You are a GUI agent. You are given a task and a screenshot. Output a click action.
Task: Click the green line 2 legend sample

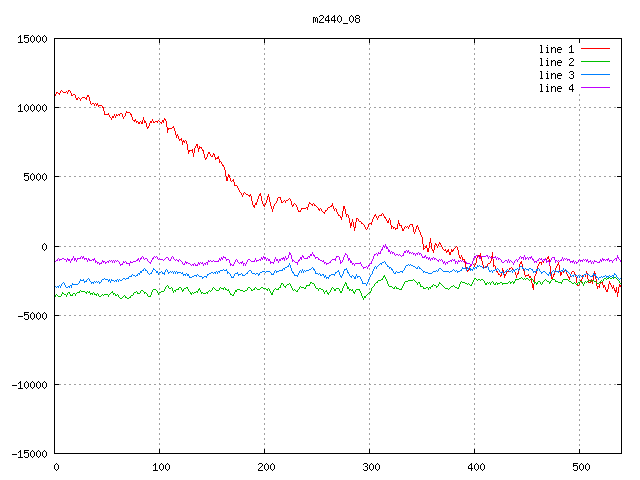click(596, 62)
